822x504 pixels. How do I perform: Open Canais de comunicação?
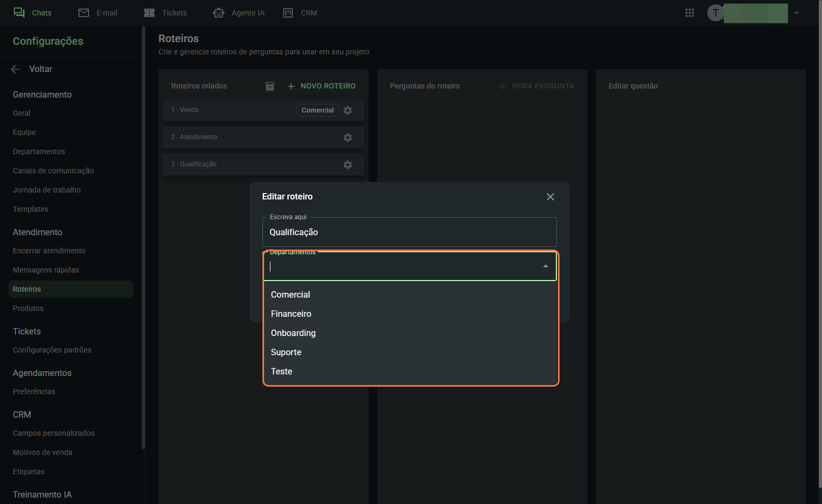click(53, 171)
